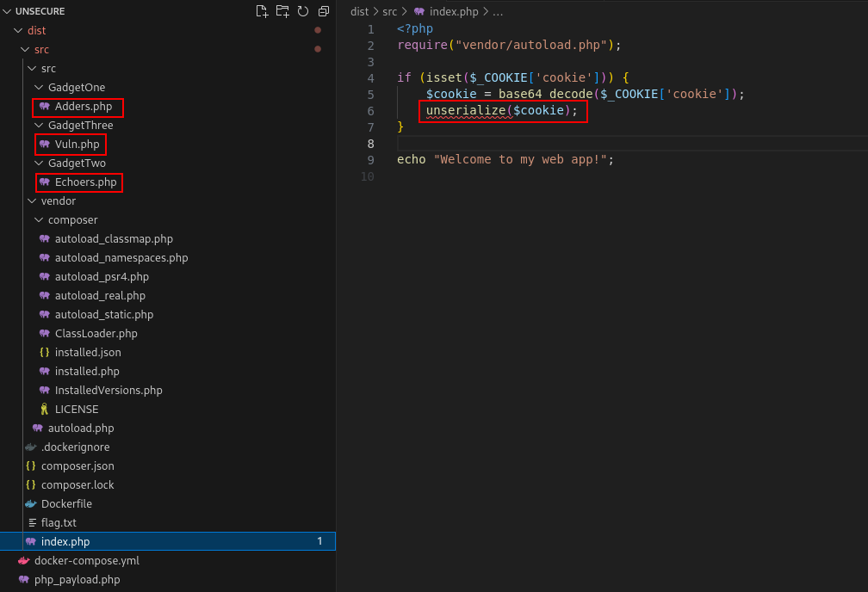The image size is (868, 592).
Task: Click the Docker whale icon beside Dockerfile
Action: 31,503
